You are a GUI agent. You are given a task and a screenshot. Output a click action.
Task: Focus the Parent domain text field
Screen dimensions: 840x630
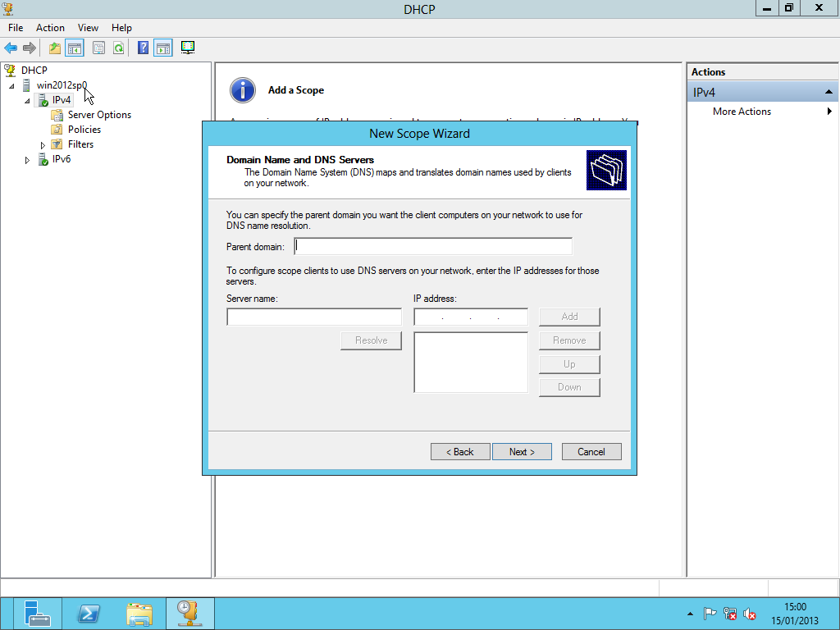tap(433, 246)
